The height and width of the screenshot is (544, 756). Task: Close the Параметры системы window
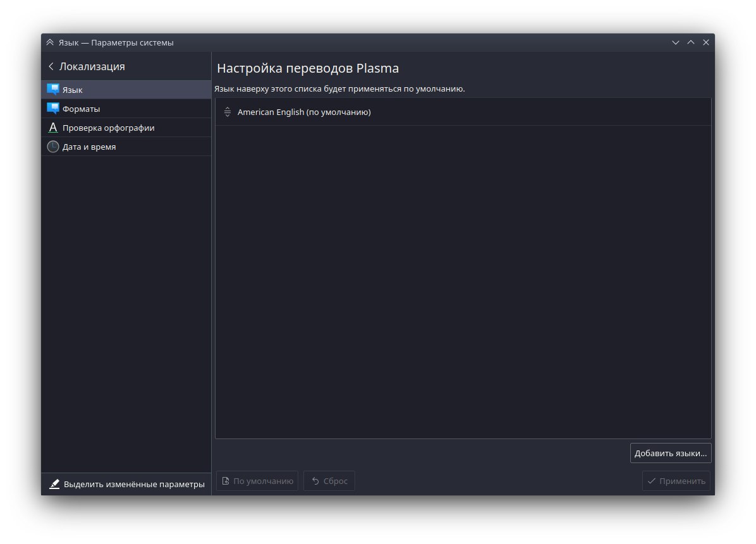[706, 42]
